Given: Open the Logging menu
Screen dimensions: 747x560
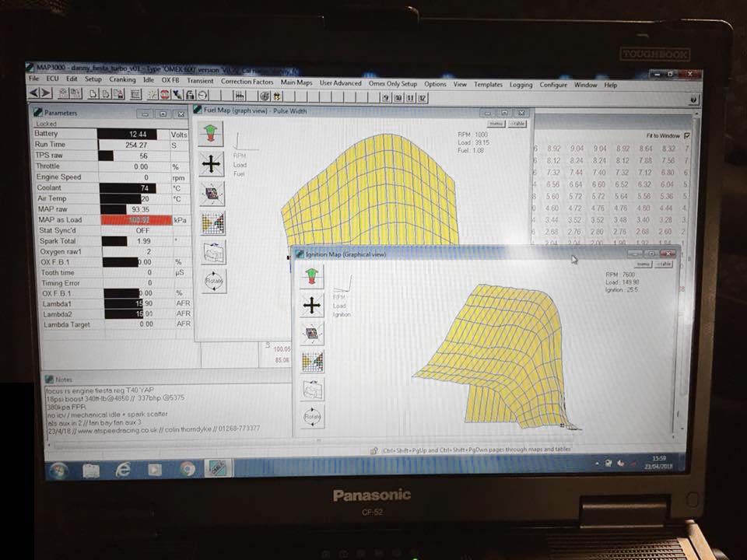Looking at the screenshot, I should 521,85.
